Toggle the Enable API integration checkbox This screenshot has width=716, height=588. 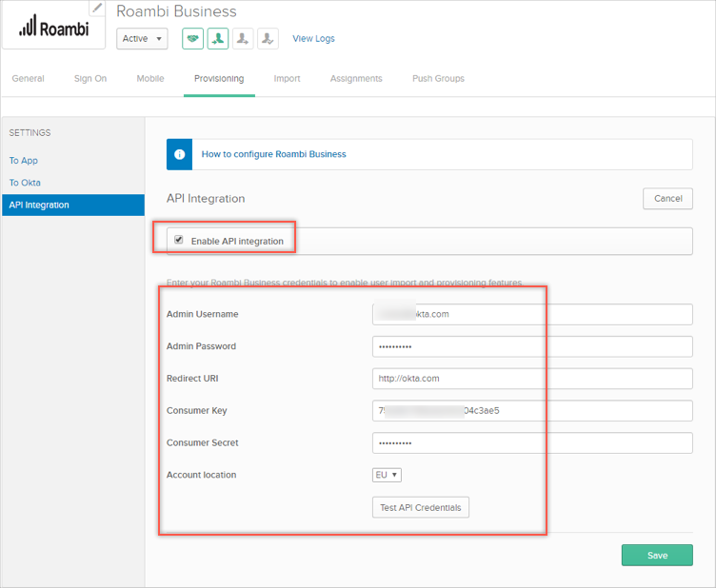(x=179, y=241)
